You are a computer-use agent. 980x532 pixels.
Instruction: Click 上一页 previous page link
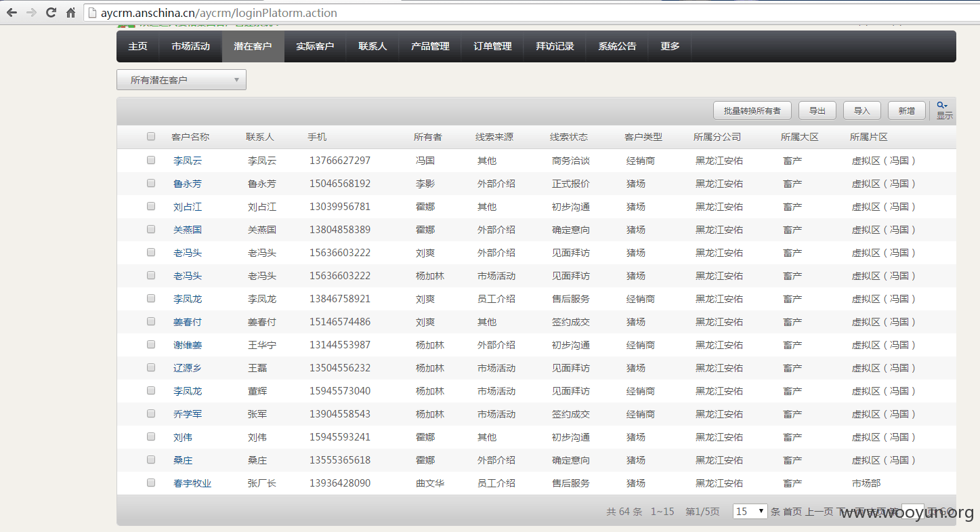click(x=819, y=512)
